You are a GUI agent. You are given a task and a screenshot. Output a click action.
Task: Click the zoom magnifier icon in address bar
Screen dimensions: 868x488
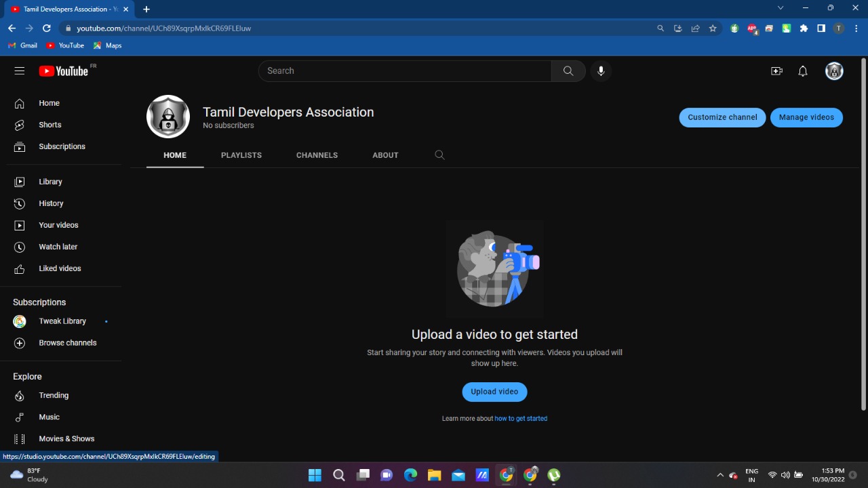(660, 28)
